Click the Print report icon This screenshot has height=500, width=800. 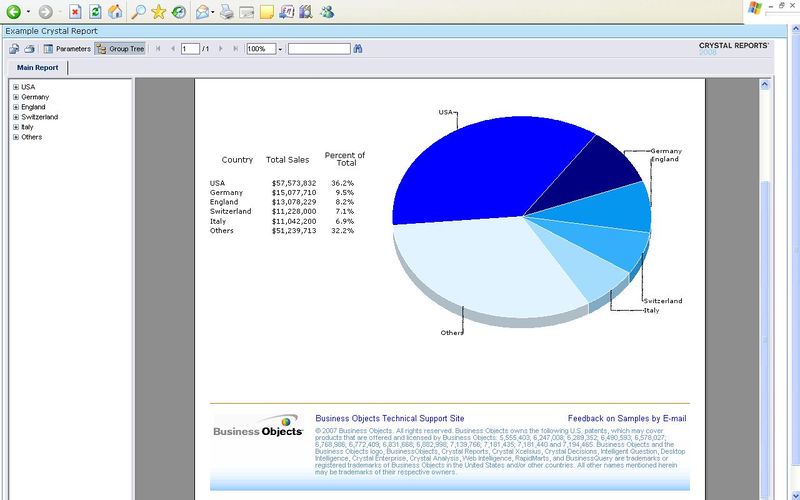(30, 48)
